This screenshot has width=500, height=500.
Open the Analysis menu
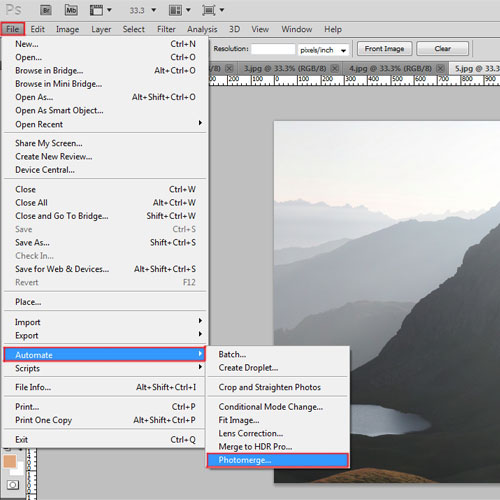pyautogui.click(x=202, y=29)
